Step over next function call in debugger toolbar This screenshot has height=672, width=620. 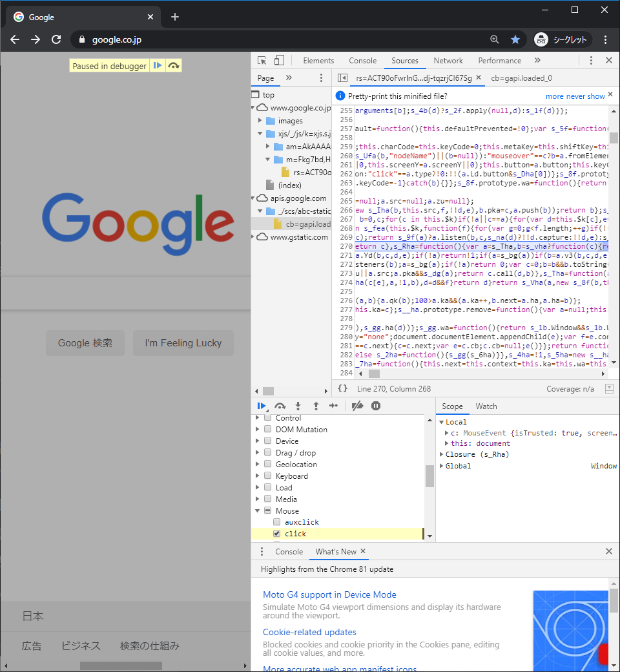280,406
